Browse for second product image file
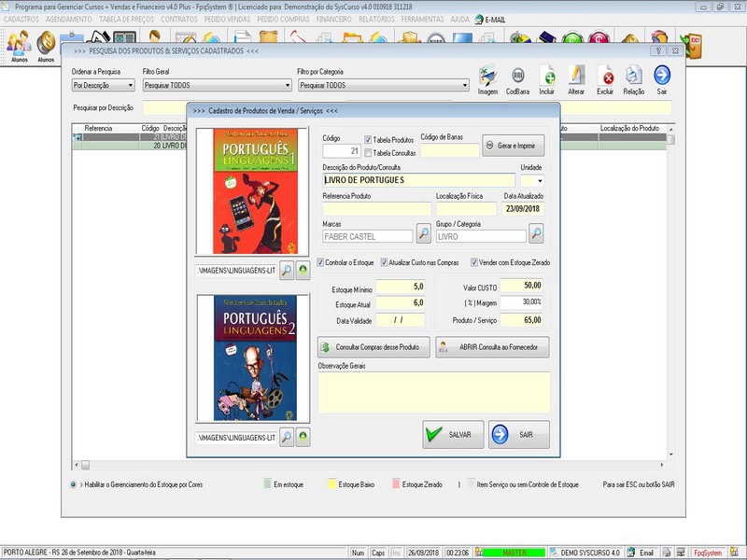Viewport: 747px width, 560px height. (x=287, y=437)
